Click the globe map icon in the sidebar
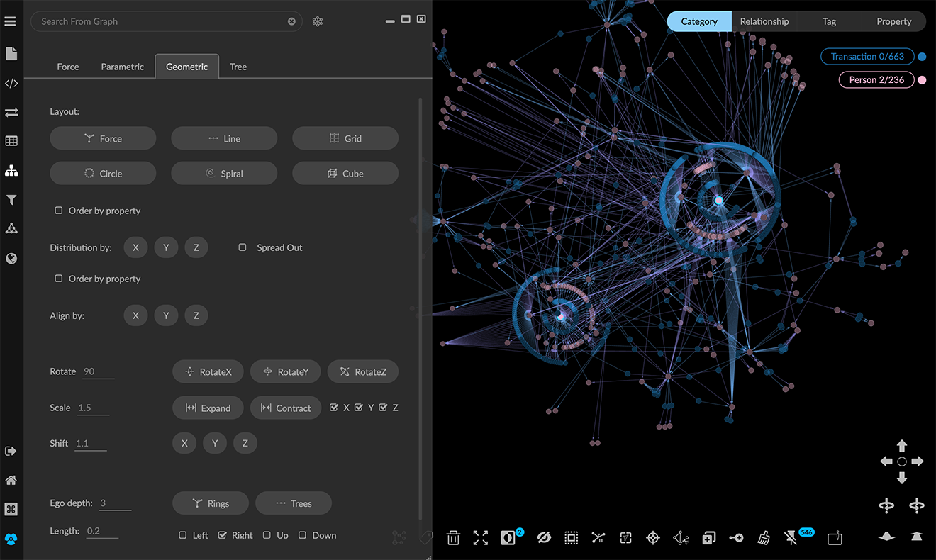936x560 pixels. (11, 259)
